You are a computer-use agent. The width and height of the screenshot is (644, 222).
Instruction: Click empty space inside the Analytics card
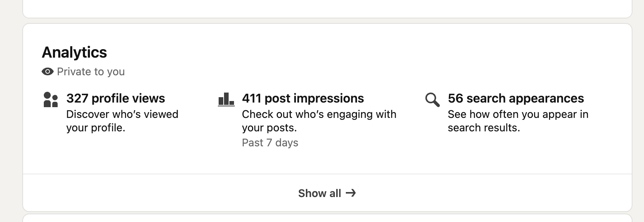[x=384, y=54]
